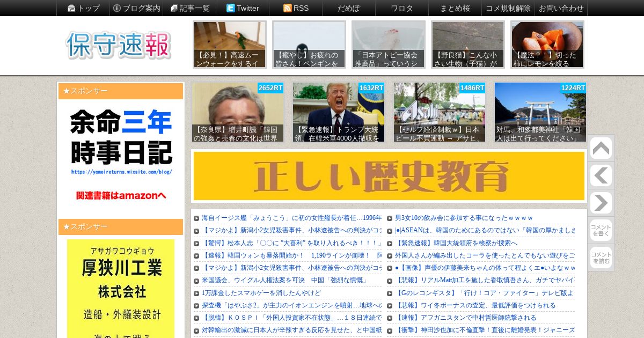Click the home icon beside トップ

[x=71, y=8]
